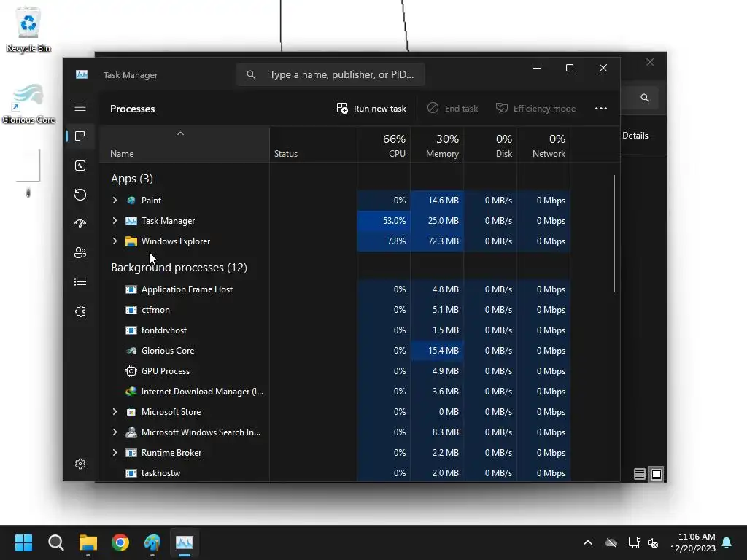
Task: Select the Processes sidebar icon
Action: pyautogui.click(x=80, y=136)
